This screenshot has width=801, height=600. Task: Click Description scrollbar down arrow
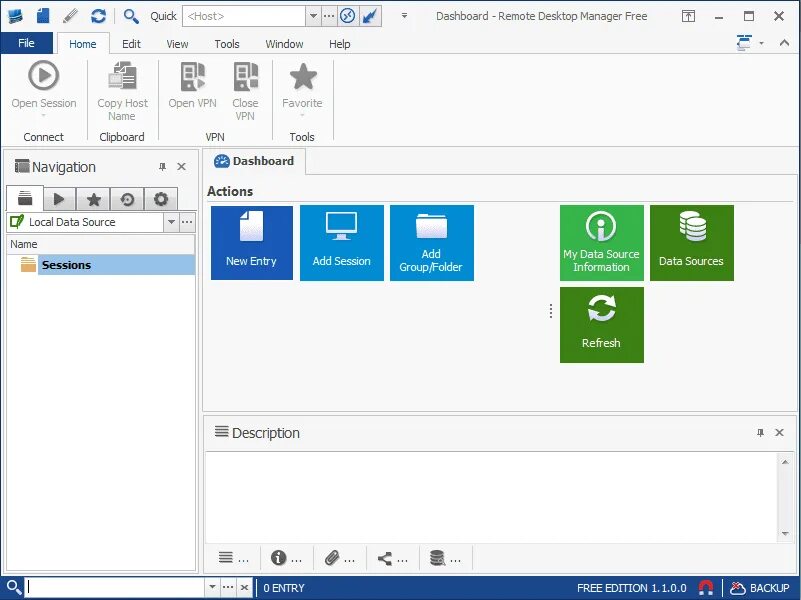785,534
